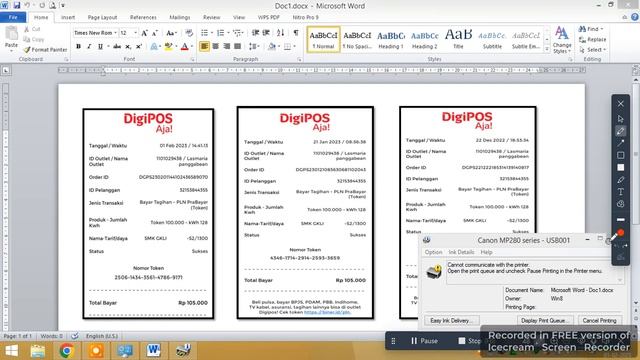Open the Word Help question mark icon
The image size is (640, 360).
tap(635, 17)
